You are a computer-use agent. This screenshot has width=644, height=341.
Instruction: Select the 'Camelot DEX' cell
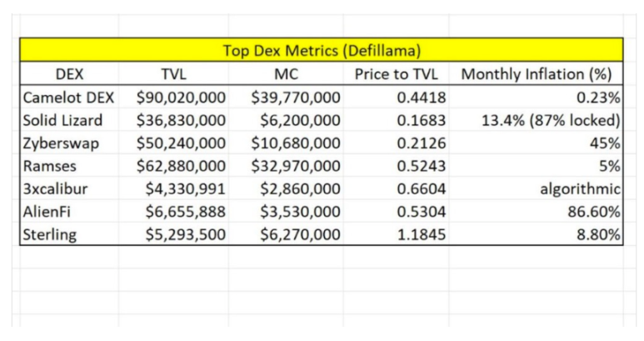69,98
